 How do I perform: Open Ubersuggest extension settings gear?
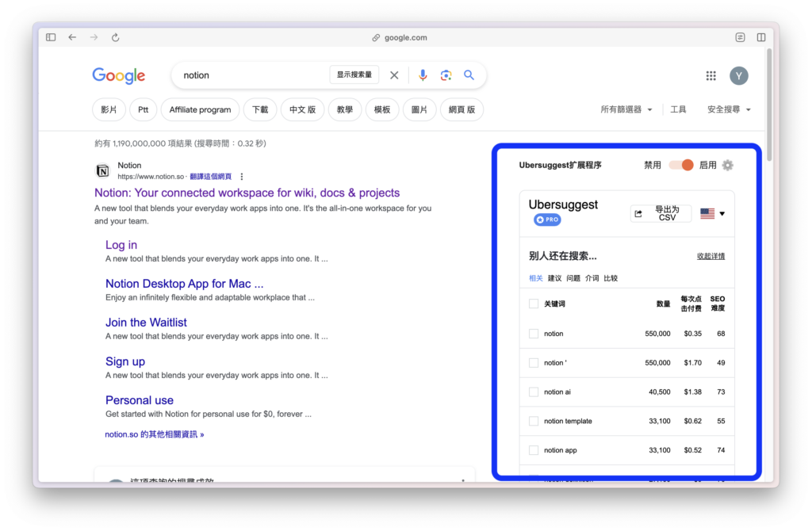[728, 165]
